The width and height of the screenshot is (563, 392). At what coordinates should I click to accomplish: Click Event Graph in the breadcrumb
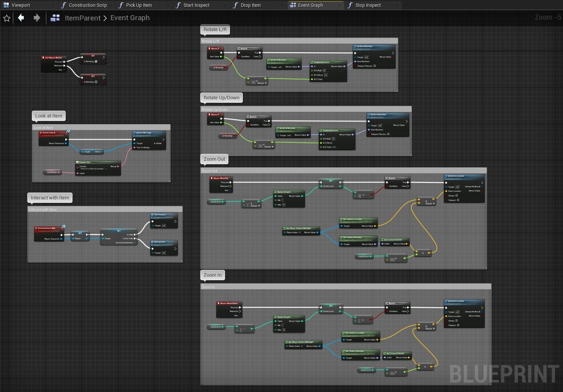pyautogui.click(x=130, y=18)
